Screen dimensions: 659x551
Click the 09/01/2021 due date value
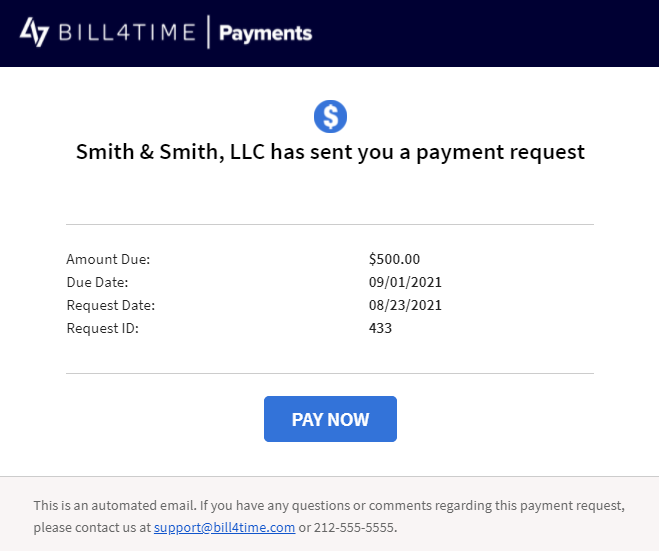click(405, 282)
